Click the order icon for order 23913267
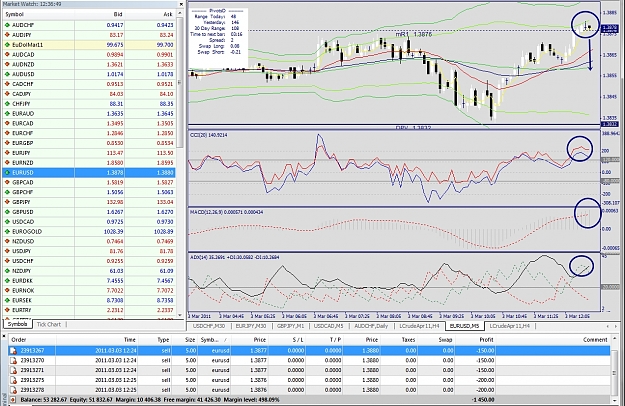Viewport: 625px width, 406px height. tap(14, 351)
